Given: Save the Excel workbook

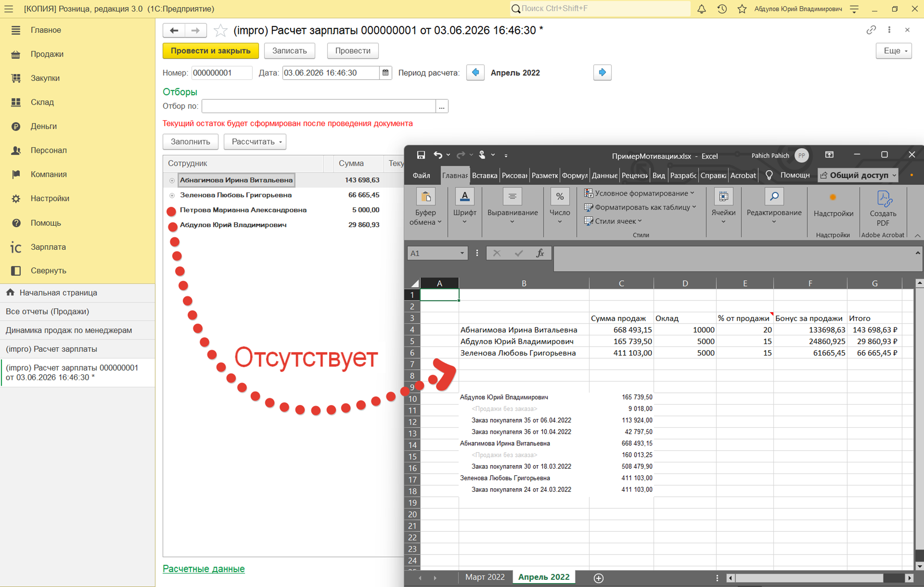Looking at the screenshot, I should tap(421, 155).
